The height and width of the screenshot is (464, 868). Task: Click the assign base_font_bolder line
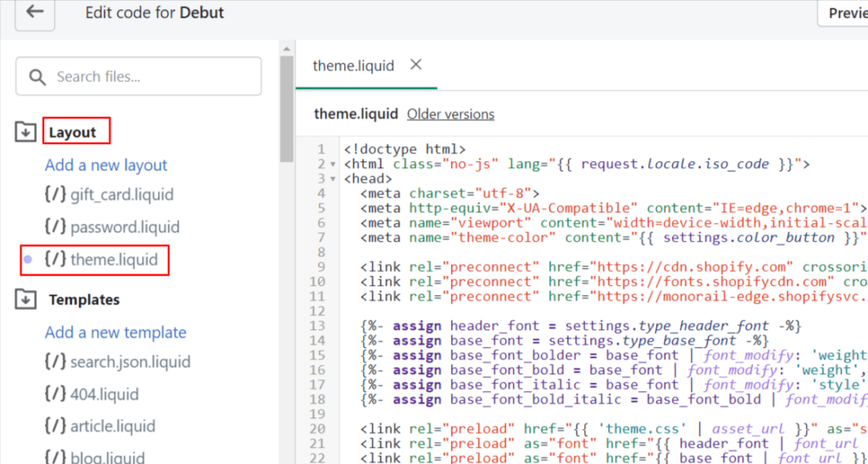click(614, 355)
